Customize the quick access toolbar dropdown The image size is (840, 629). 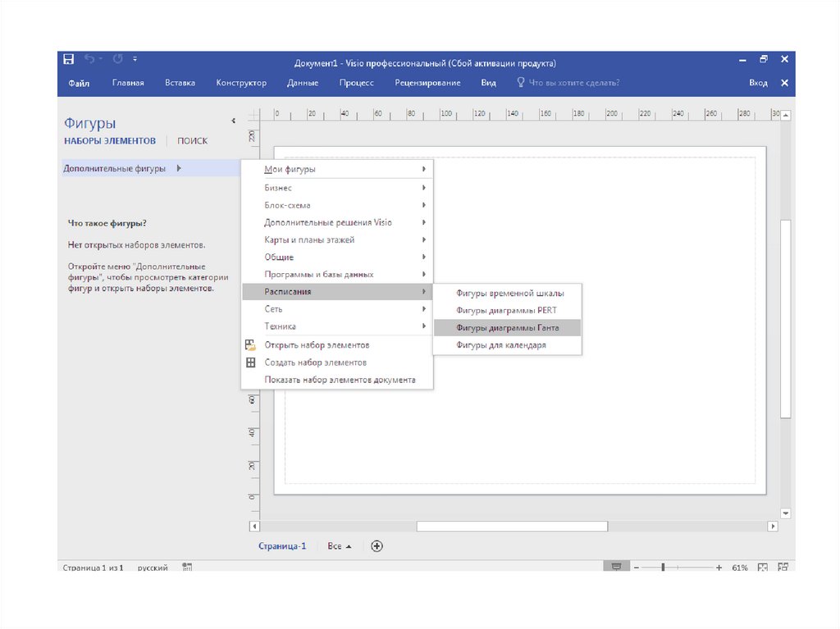pyautogui.click(x=135, y=59)
